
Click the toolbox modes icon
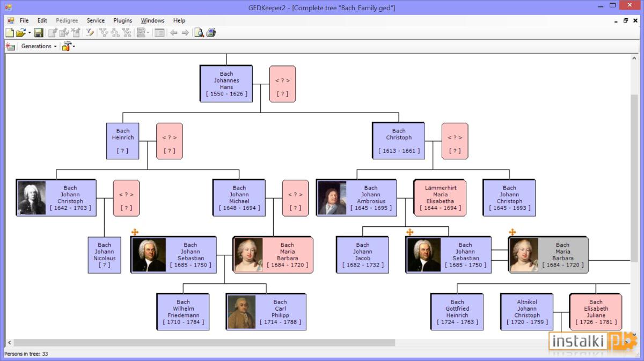click(x=66, y=46)
